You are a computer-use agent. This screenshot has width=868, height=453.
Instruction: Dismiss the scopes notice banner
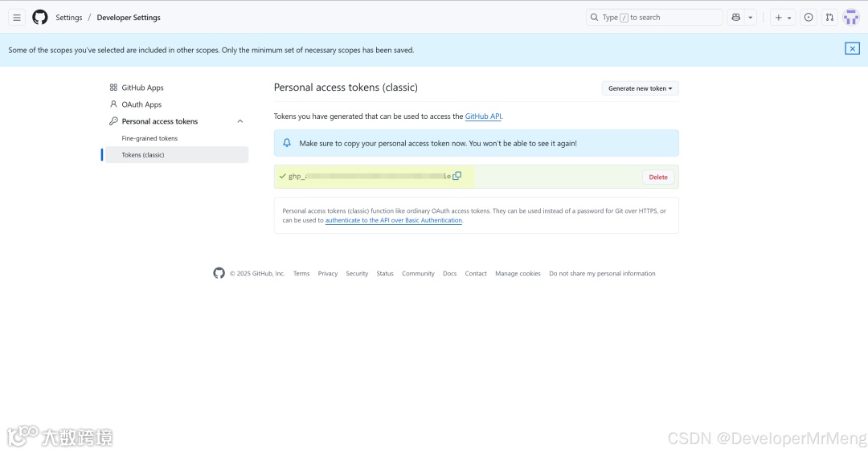click(853, 49)
